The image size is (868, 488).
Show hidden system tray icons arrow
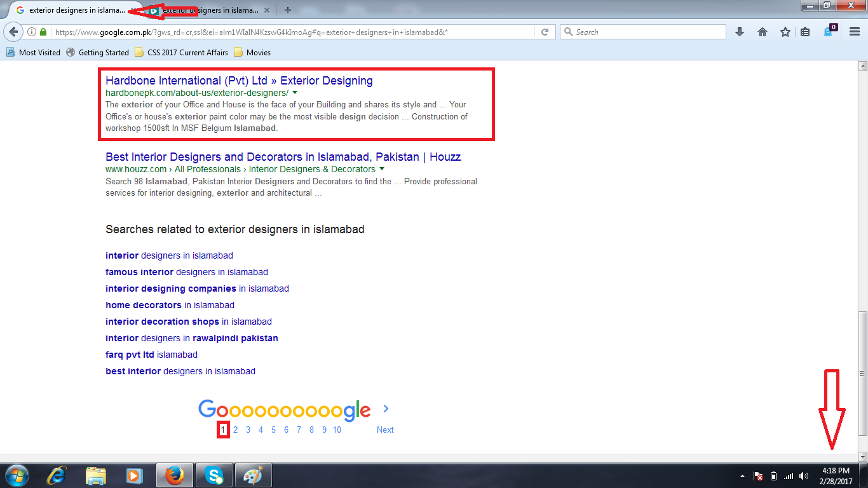[743, 476]
